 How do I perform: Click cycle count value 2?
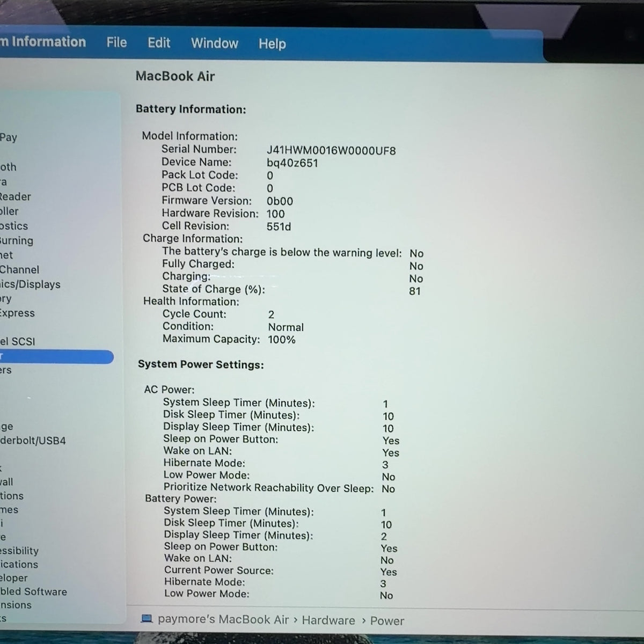point(271,314)
